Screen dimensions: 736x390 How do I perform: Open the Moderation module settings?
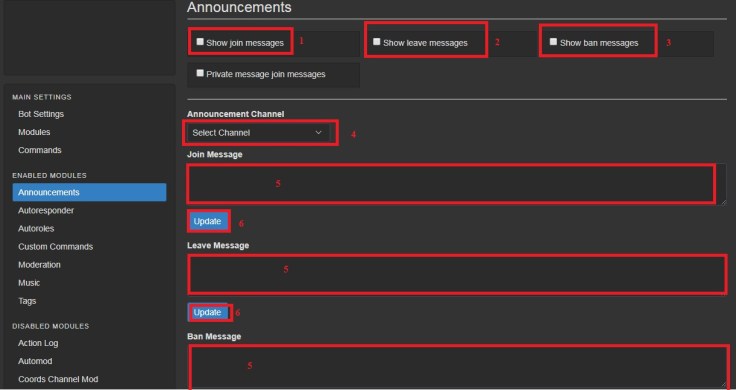coord(39,265)
